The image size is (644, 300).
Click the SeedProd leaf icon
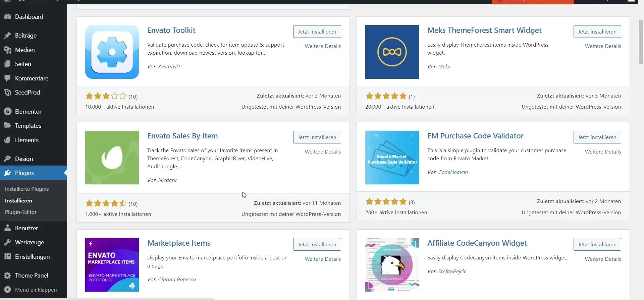click(x=7, y=93)
